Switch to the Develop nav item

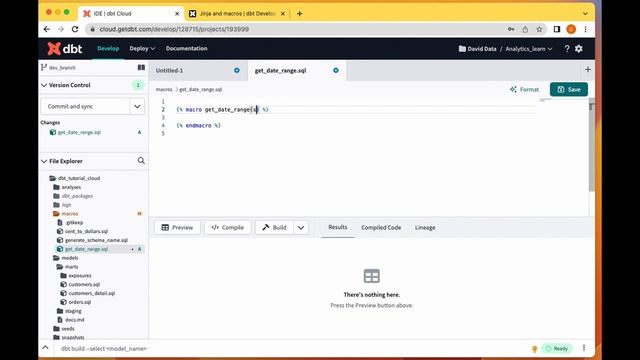pos(108,48)
